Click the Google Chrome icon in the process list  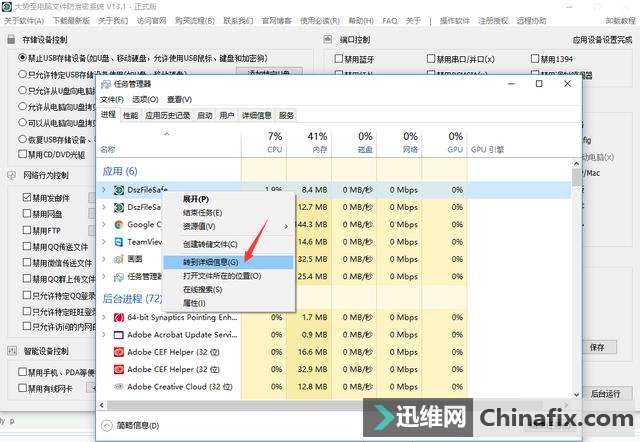click(x=119, y=224)
